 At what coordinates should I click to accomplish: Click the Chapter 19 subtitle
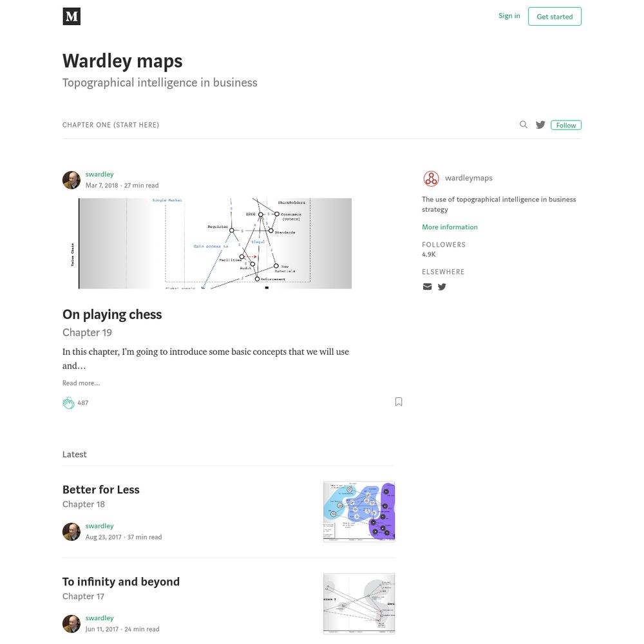click(x=87, y=332)
